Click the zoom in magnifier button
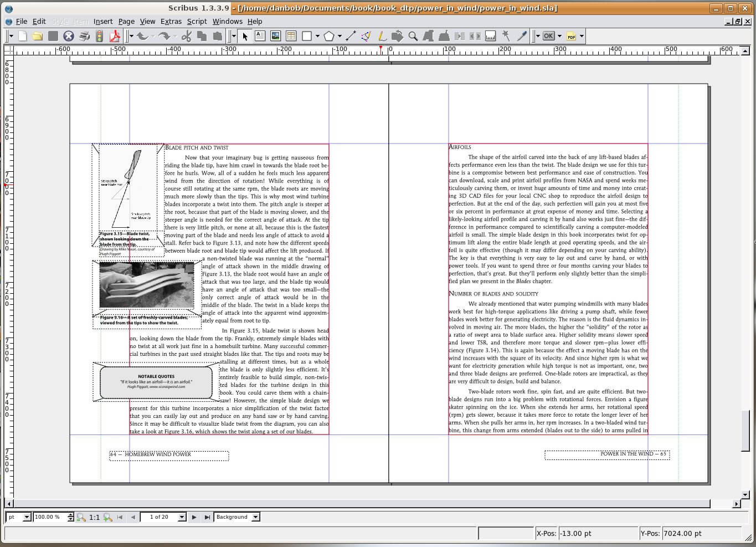The height and width of the screenshot is (547, 756). coord(108,517)
